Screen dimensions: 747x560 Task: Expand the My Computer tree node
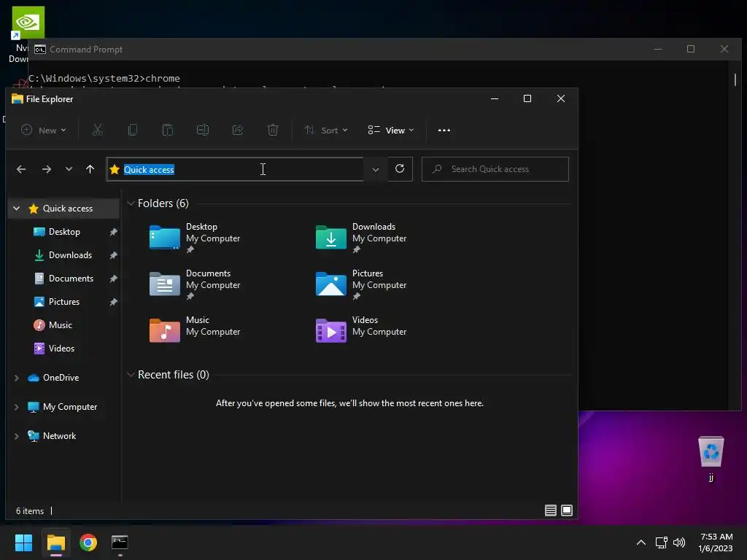tap(17, 407)
